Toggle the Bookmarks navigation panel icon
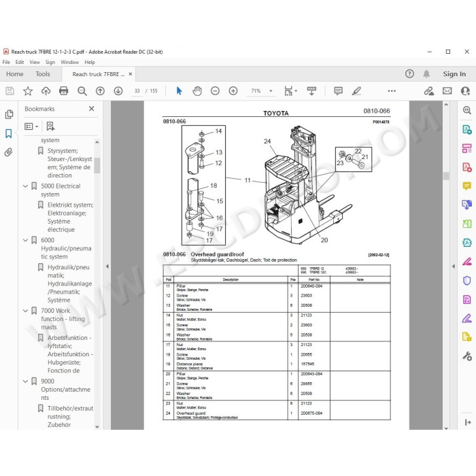 coord(9,133)
